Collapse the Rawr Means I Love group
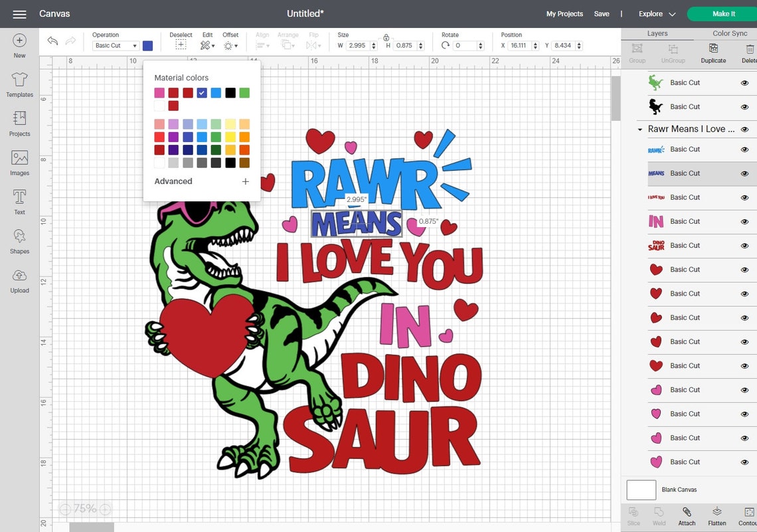Image resolution: width=757 pixels, height=532 pixels. coord(639,129)
